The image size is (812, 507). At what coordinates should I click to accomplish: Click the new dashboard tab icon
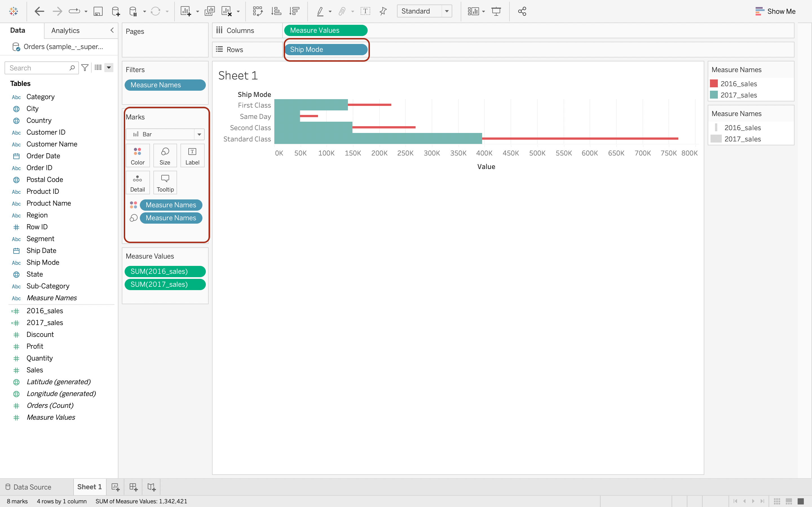click(134, 487)
